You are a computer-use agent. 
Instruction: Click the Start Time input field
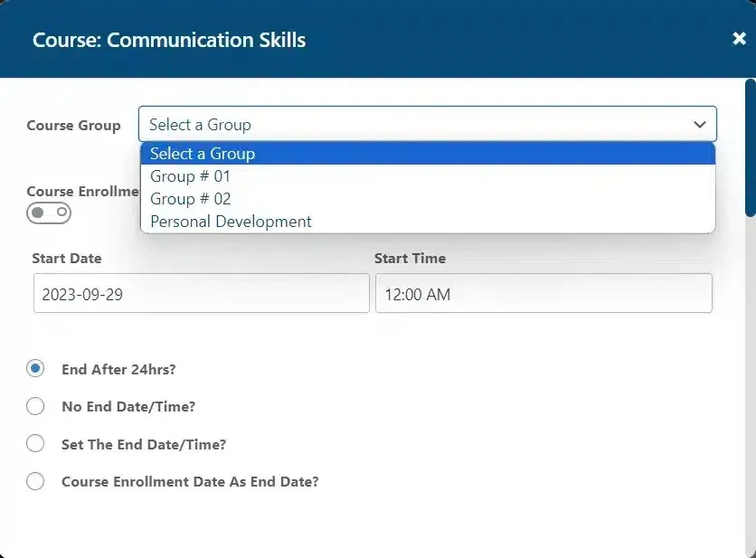coord(543,293)
